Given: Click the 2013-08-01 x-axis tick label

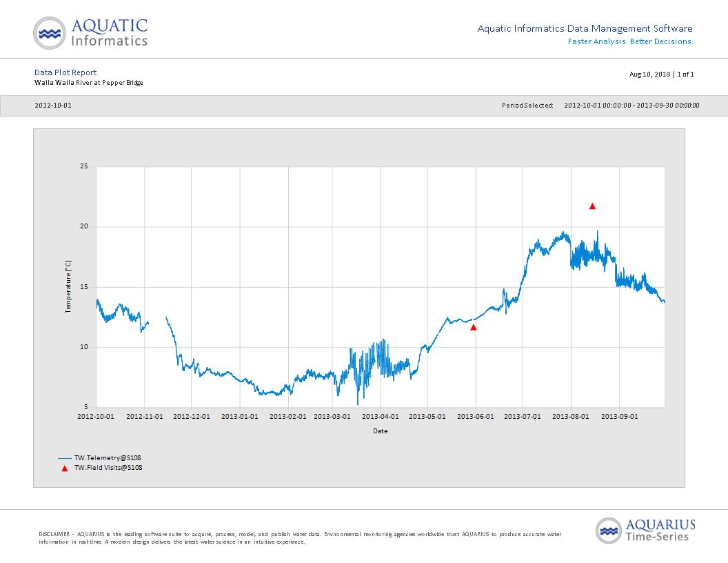Looking at the screenshot, I should 571,417.
